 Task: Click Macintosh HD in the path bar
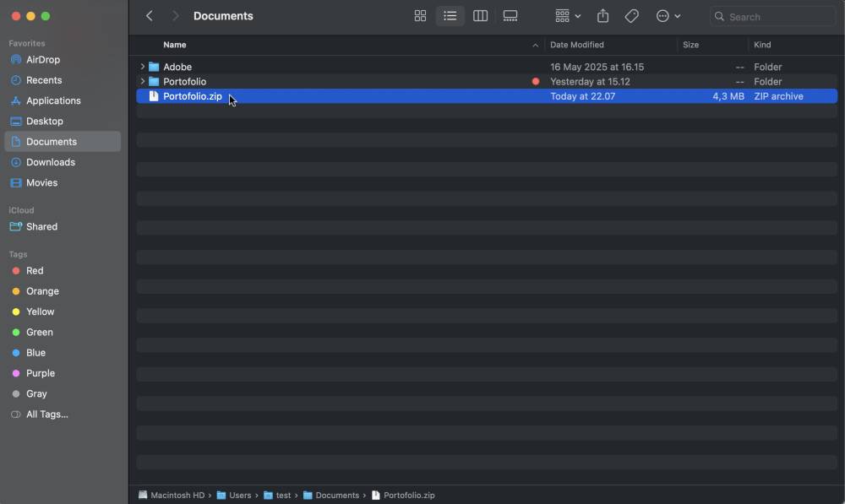[172, 496]
